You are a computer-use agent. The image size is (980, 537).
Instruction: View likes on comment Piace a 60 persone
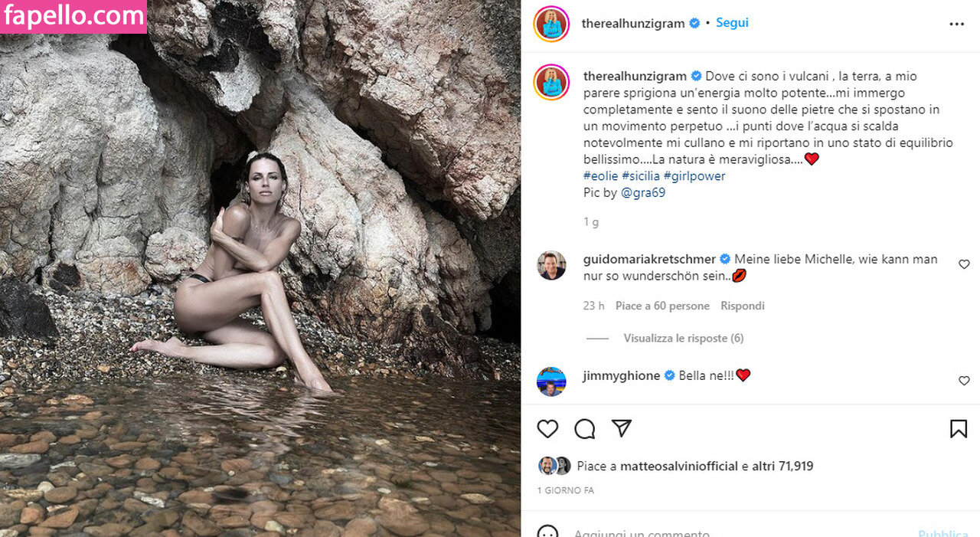[662, 306]
